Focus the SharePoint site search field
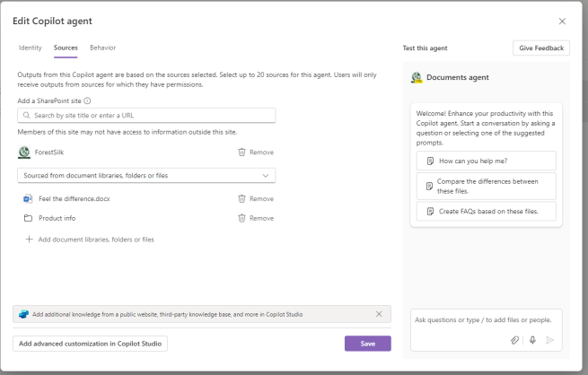 tap(146, 116)
